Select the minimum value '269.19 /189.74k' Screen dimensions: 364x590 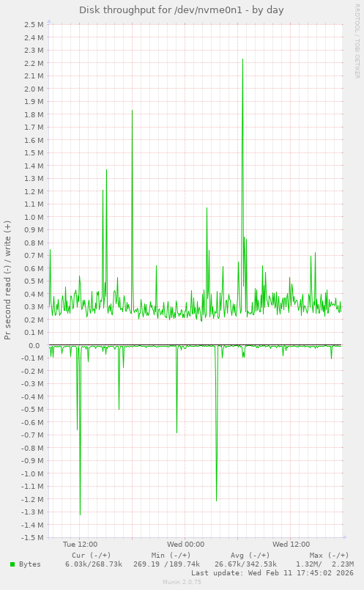(166, 564)
